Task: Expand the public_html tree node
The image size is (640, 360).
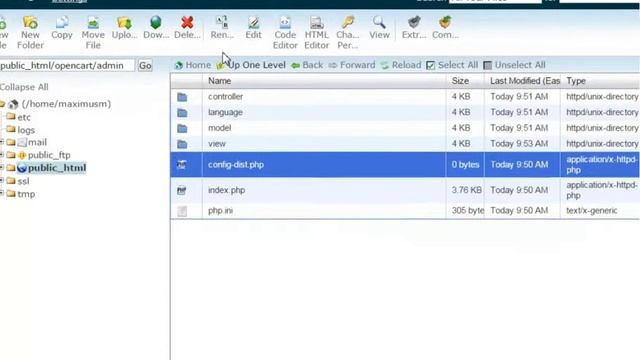Action: [2, 168]
